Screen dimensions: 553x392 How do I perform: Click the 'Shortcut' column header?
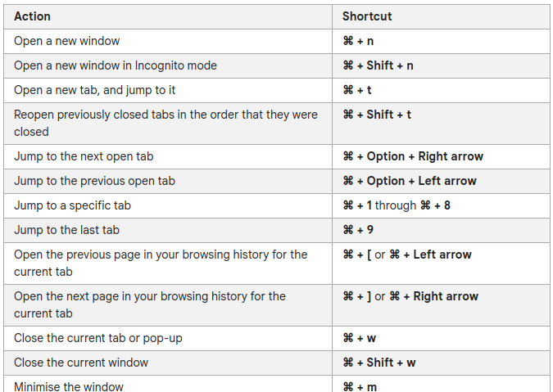point(367,16)
